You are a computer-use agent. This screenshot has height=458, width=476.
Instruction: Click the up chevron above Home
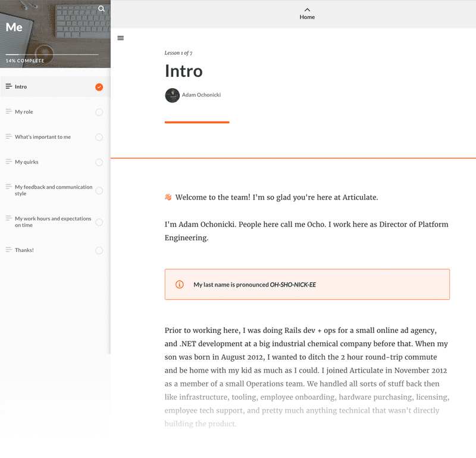click(307, 10)
